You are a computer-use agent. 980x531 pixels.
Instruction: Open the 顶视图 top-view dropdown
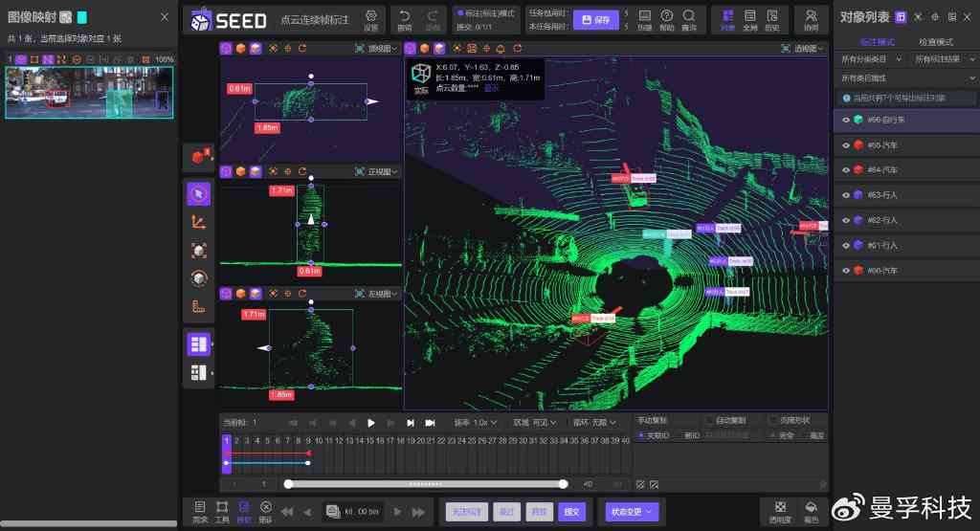coord(376,48)
